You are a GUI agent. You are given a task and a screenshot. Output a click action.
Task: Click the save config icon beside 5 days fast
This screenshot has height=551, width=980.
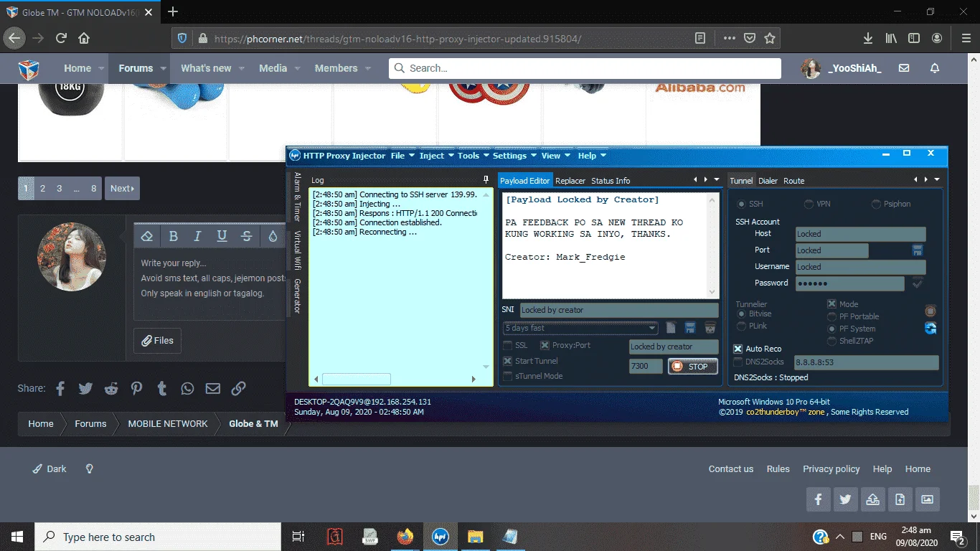pyautogui.click(x=690, y=328)
